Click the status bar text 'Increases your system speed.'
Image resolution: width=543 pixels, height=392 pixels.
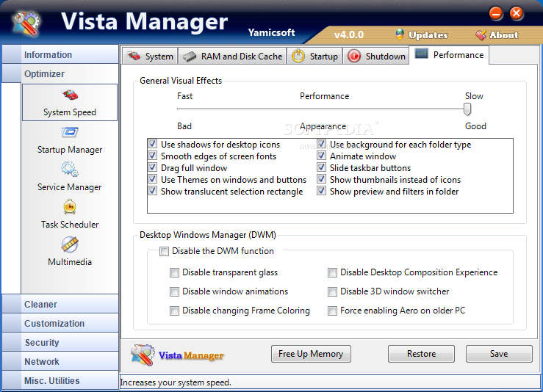(x=176, y=382)
